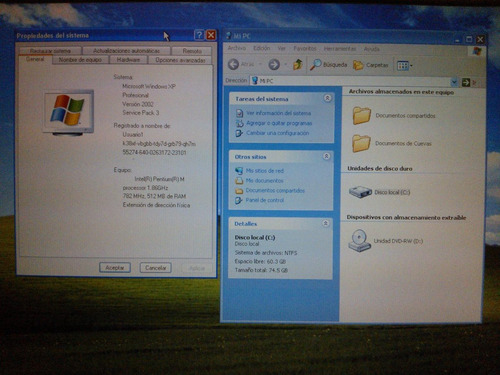The image size is (500, 375).
Task: Maximize the Mi PC window
Action: (469, 39)
